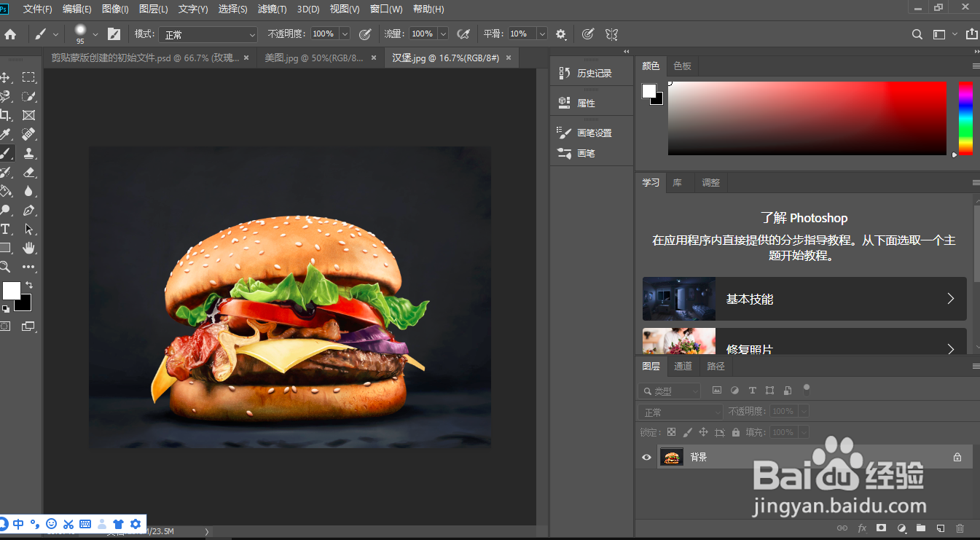Collapse panels using the double-arrow icon

(976, 52)
